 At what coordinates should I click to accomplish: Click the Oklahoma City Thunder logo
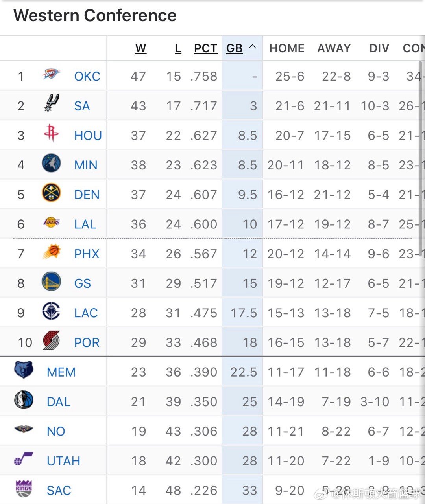(51, 75)
